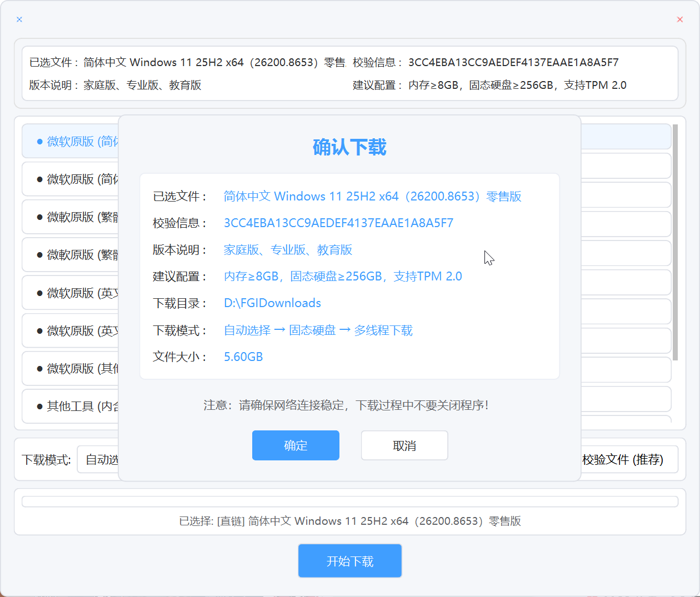The image size is (700, 597).
Task: Click the dialog's checksum 3CC4EBA13CC9AEDEF4137EAAE1A8A5F7
Action: point(338,223)
